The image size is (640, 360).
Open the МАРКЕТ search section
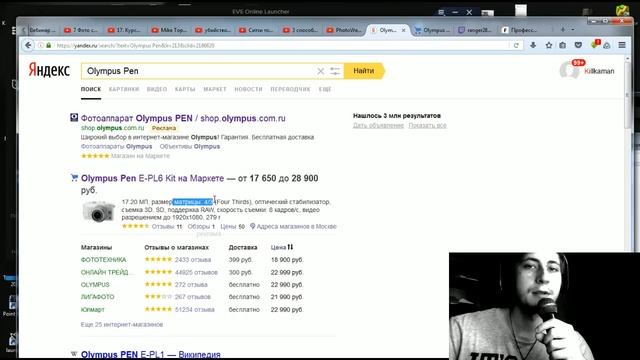point(215,89)
